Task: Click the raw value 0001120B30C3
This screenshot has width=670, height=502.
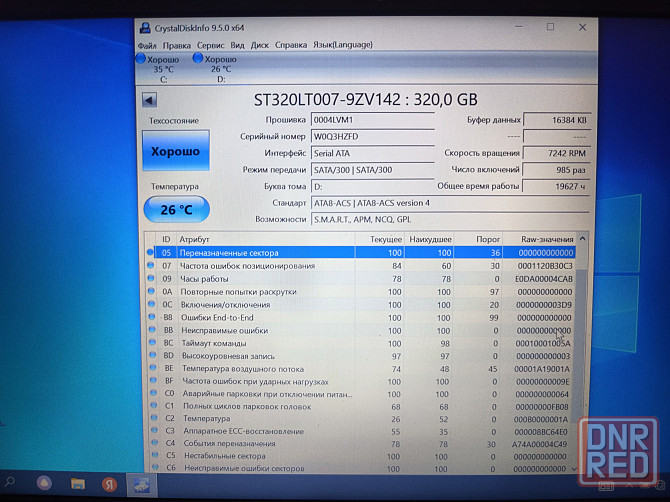Action: (545, 266)
